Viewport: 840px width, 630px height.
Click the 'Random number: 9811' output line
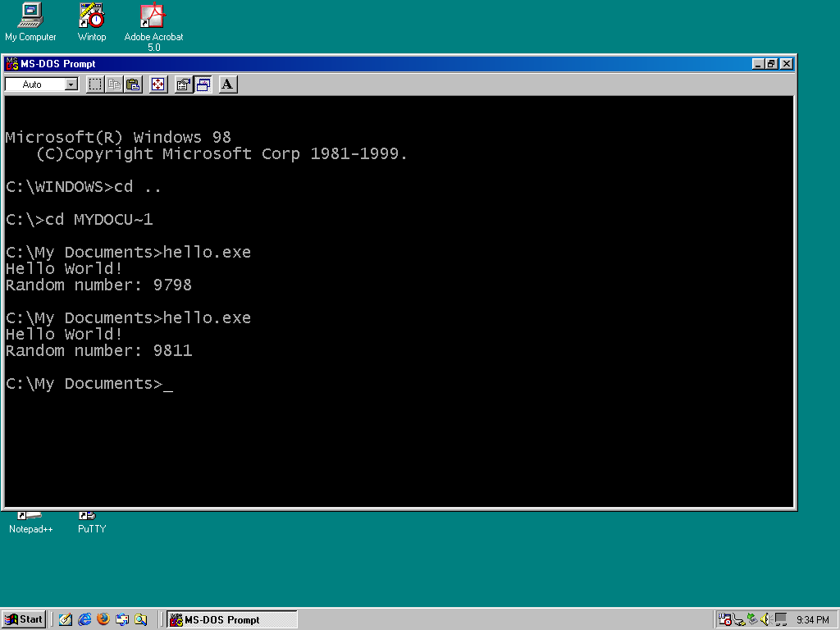coord(98,351)
